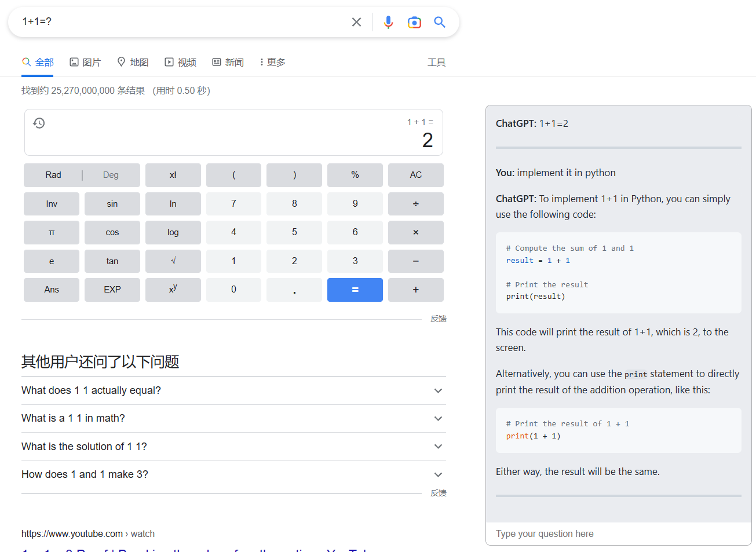Screen dimensions: 756x552
Task: Click calculator digit 8
Action: tap(294, 204)
